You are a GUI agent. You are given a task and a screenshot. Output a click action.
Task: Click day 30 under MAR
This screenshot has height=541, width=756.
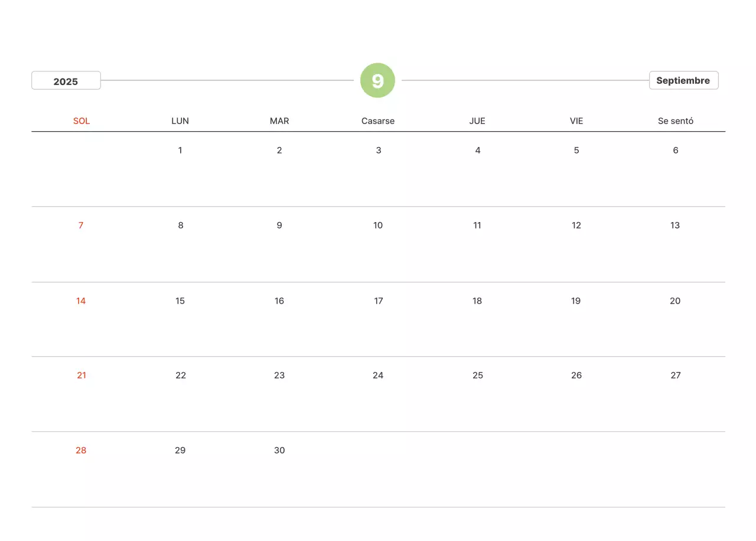coord(279,450)
